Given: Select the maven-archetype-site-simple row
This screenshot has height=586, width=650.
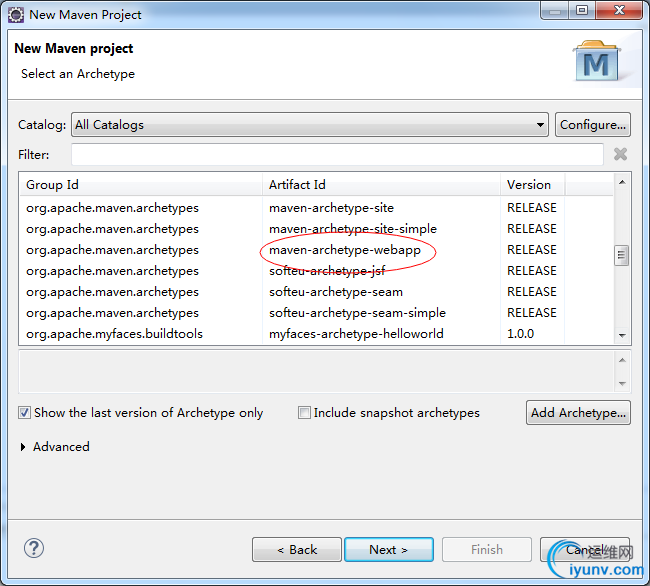Looking at the screenshot, I should (x=316, y=229).
